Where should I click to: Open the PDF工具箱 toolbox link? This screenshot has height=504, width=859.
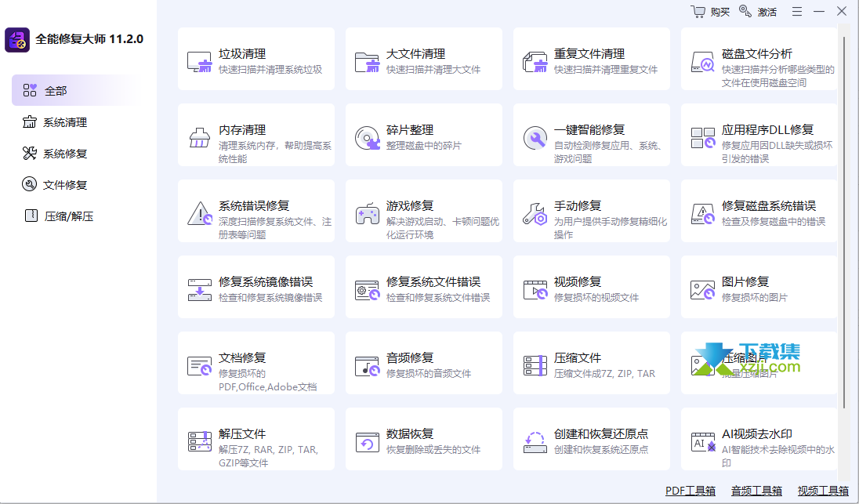coord(689,491)
